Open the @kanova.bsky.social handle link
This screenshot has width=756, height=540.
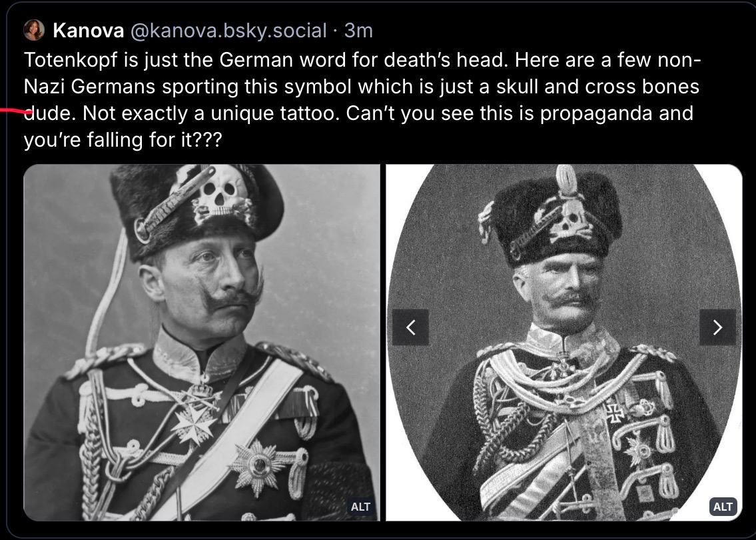coord(228,31)
